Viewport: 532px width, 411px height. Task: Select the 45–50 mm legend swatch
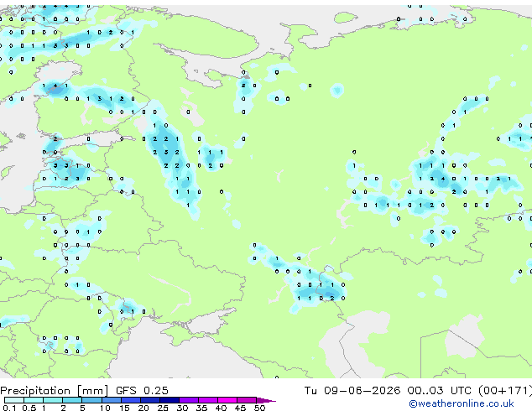tap(247, 400)
